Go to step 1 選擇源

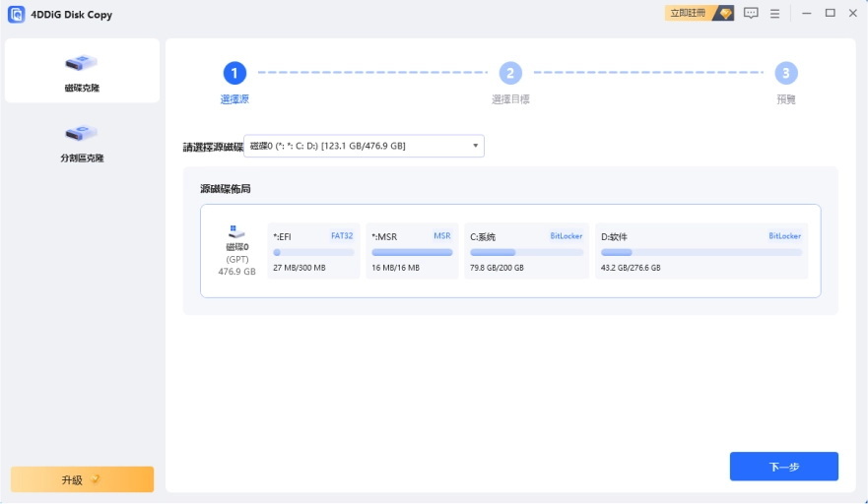(x=234, y=74)
